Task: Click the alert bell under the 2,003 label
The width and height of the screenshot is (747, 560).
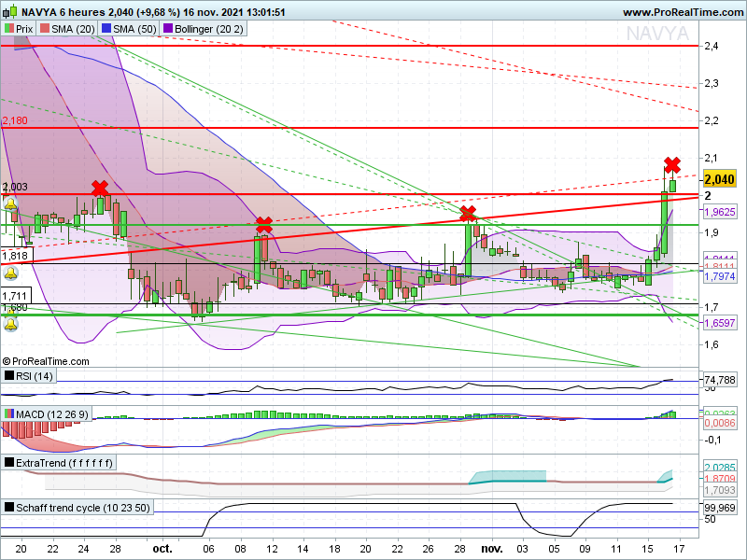Action: click(10, 204)
